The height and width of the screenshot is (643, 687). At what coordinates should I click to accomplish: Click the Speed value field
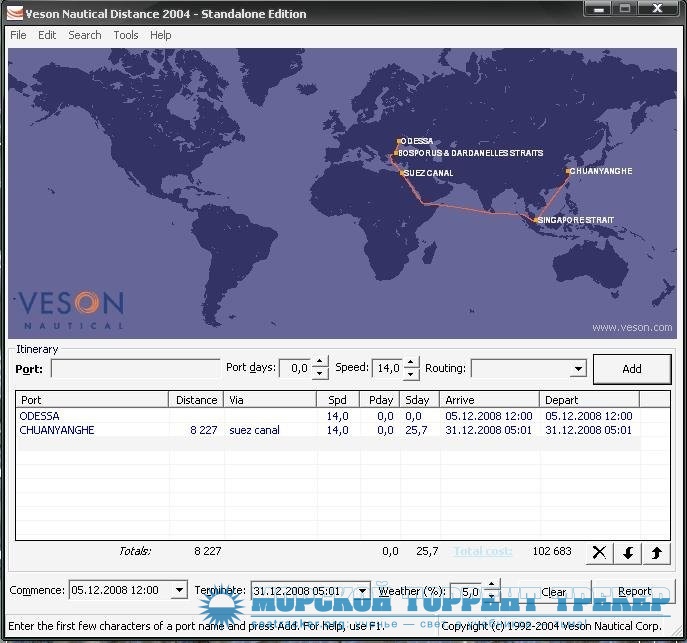pos(388,368)
